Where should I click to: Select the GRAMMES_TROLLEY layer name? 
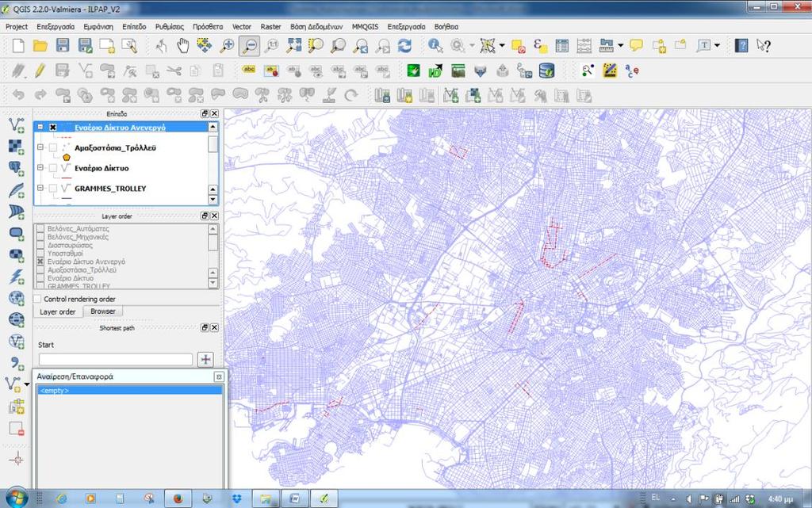(x=110, y=189)
